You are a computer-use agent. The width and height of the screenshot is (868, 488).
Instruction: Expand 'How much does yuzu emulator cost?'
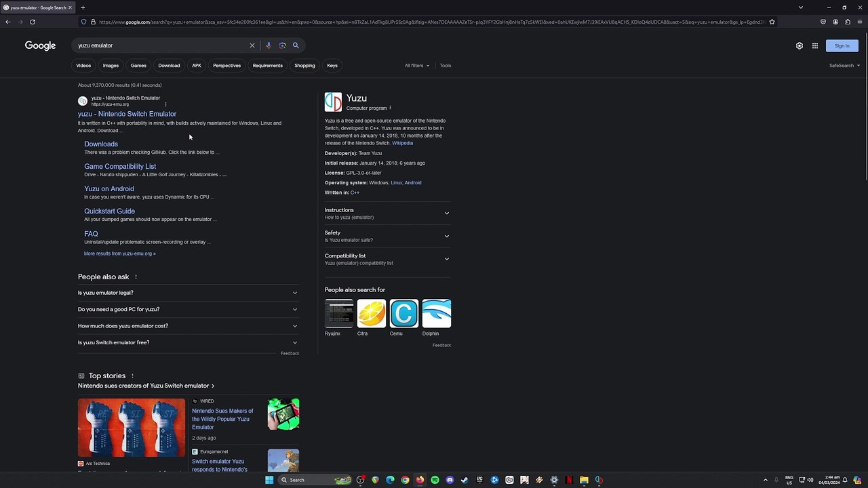point(188,326)
